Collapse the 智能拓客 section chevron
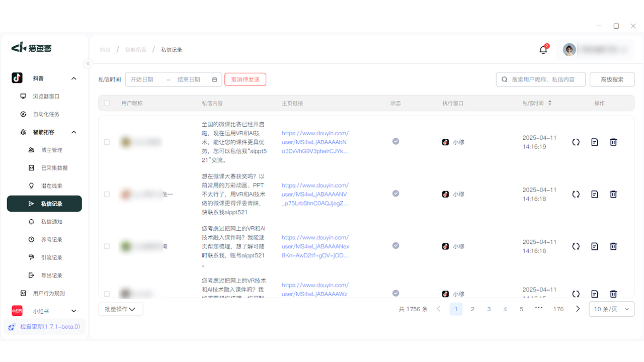 pos(74,132)
